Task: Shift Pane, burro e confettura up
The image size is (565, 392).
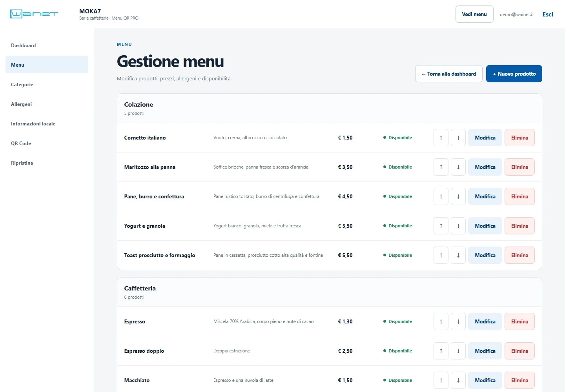Action: tap(441, 196)
